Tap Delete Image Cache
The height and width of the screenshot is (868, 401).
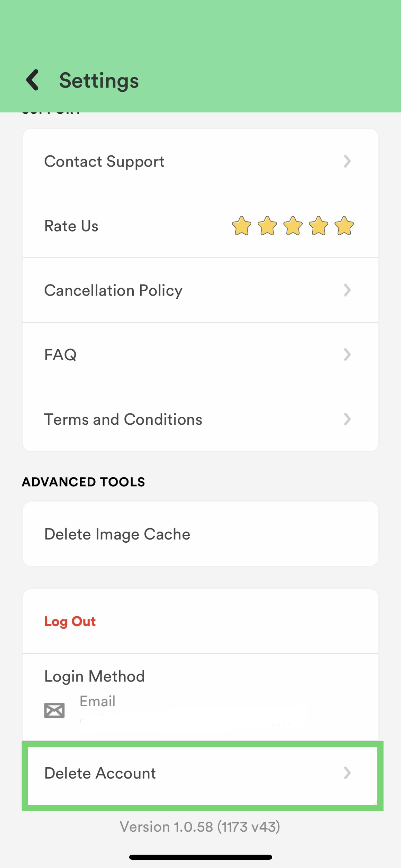point(200,534)
